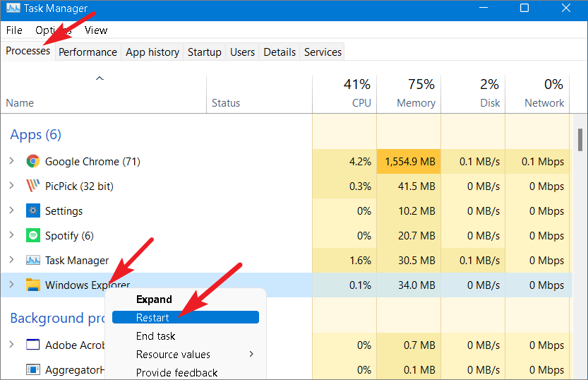The image size is (588, 380).
Task: Click Chrome's 0.1 Mbps network cell
Action: (x=537, y=161)
